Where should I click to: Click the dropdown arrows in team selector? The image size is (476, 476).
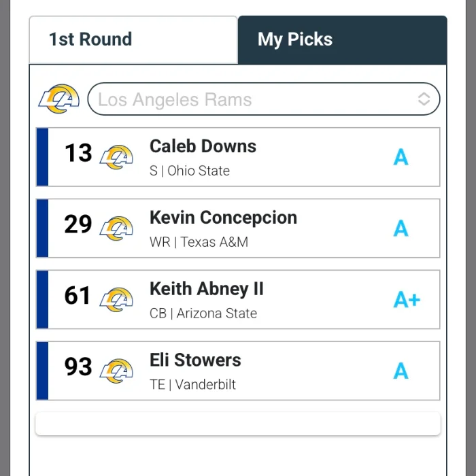tap(424, 100)
